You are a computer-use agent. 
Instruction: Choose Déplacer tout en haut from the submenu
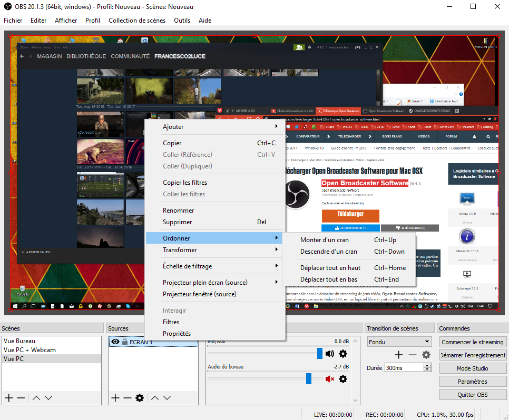coord(330,268)
